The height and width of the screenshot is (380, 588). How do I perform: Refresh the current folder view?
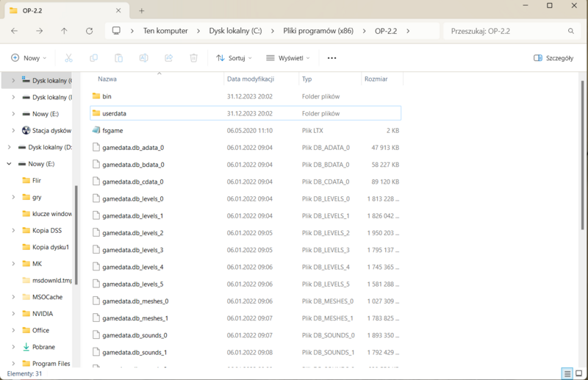(89, 31)
